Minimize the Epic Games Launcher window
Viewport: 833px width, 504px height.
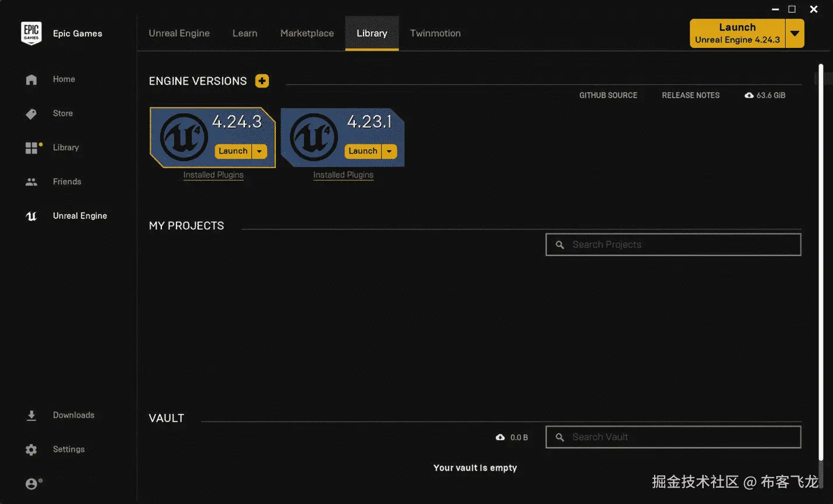tap(775, 9)
